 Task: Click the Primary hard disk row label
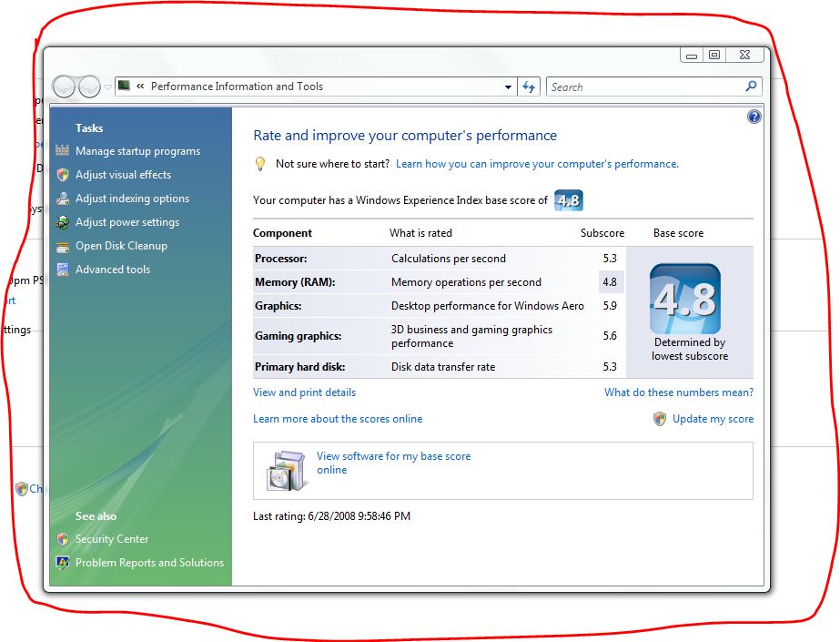tap(299, 367)
